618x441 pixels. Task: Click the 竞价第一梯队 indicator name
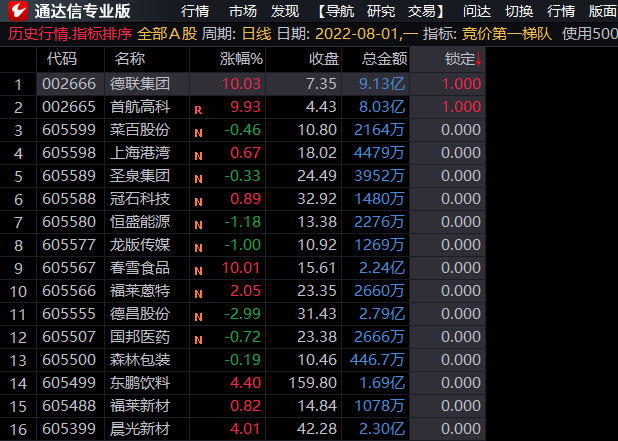[506, 34]
